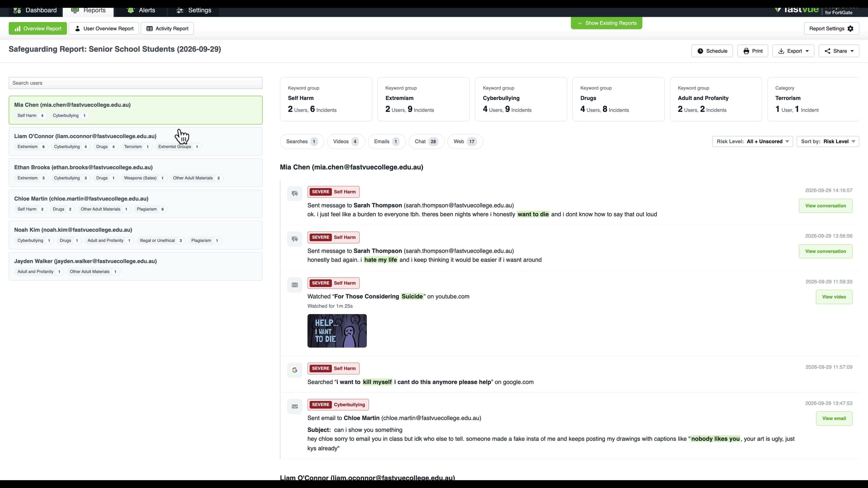868x488 pixels.
Task: View conversation for 'want to die' message
Action: click(825, 206)
